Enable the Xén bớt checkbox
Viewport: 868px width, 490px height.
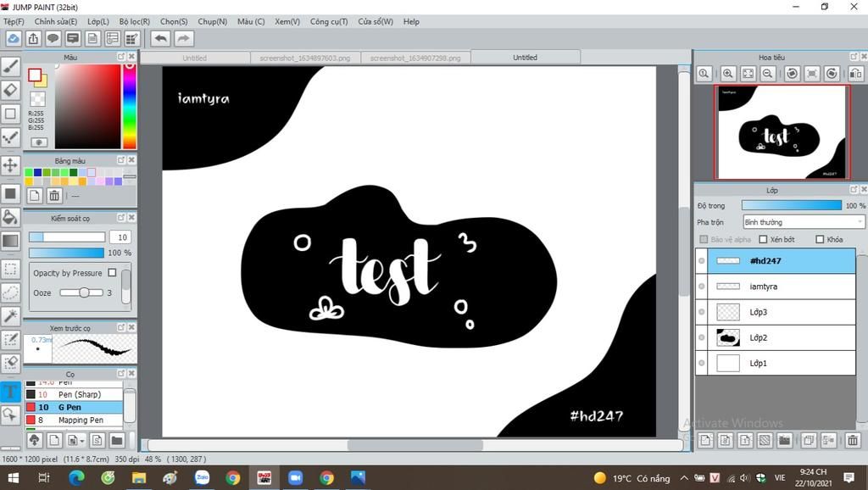point(763,239)
